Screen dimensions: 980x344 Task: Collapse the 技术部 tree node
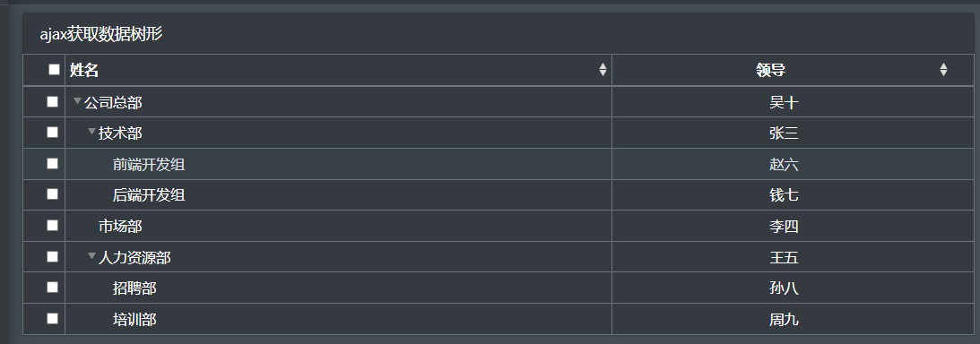[x=91, y=132]
